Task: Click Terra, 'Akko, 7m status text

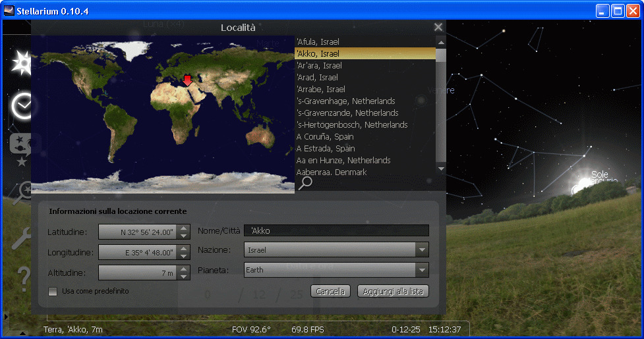Action: pos(73,330)
